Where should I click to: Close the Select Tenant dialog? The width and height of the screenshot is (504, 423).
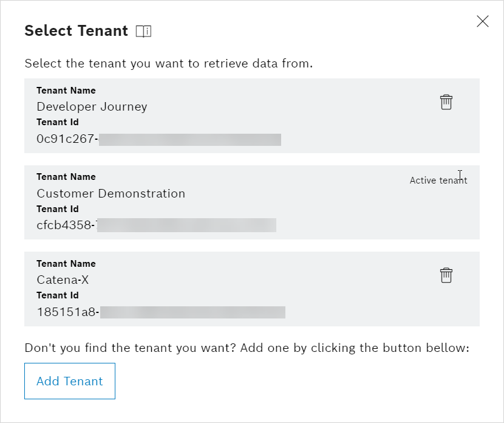[483, 22]
